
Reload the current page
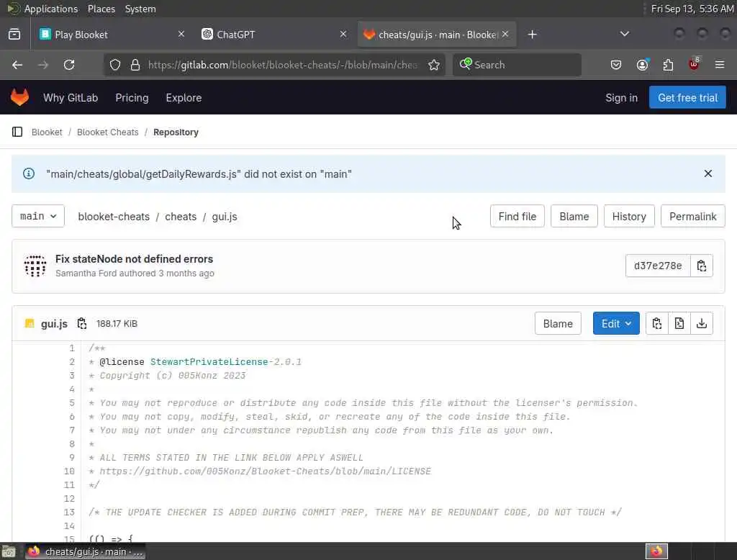coord(69,65)
